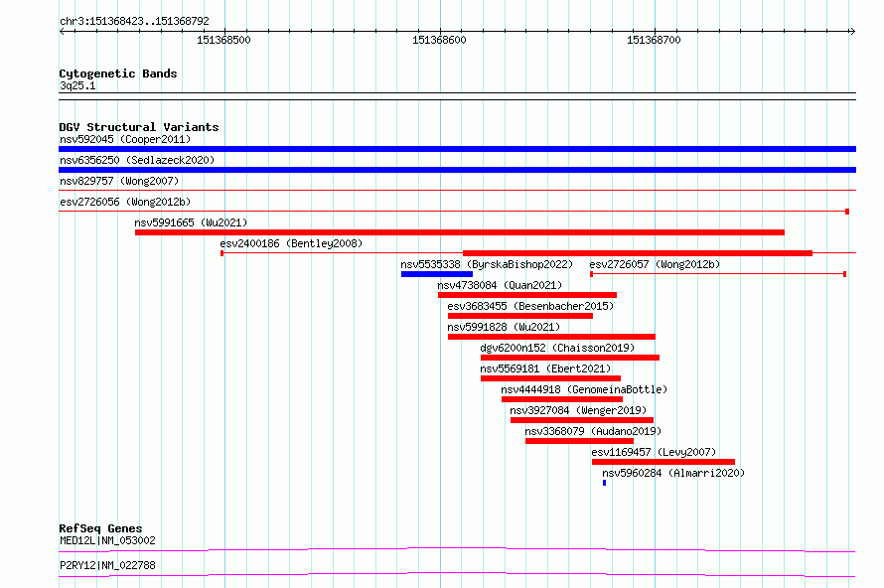Click the nsv5991665 (Wu2021) label
This screenshot has height=588, width=884.
[191, 222]
